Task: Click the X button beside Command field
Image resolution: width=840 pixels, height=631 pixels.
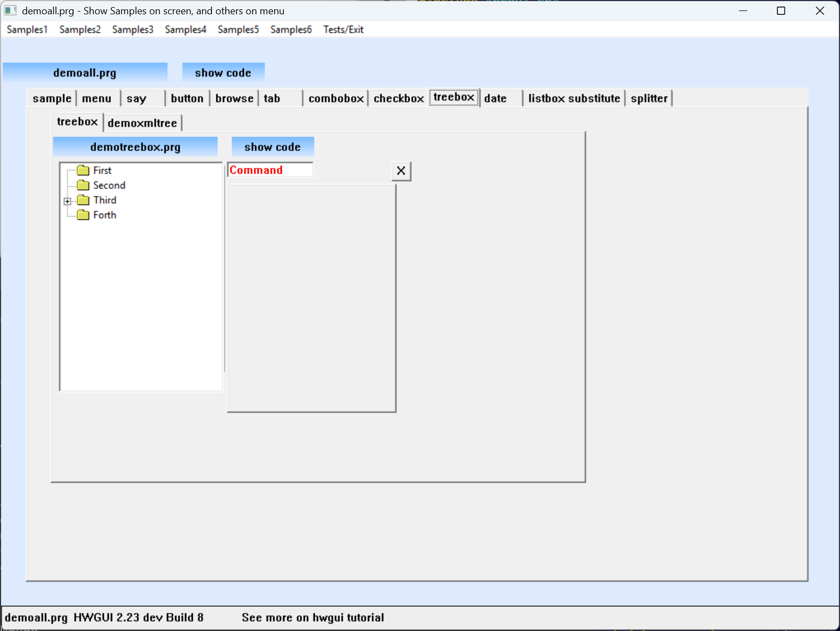Action: tap(401, 171)
